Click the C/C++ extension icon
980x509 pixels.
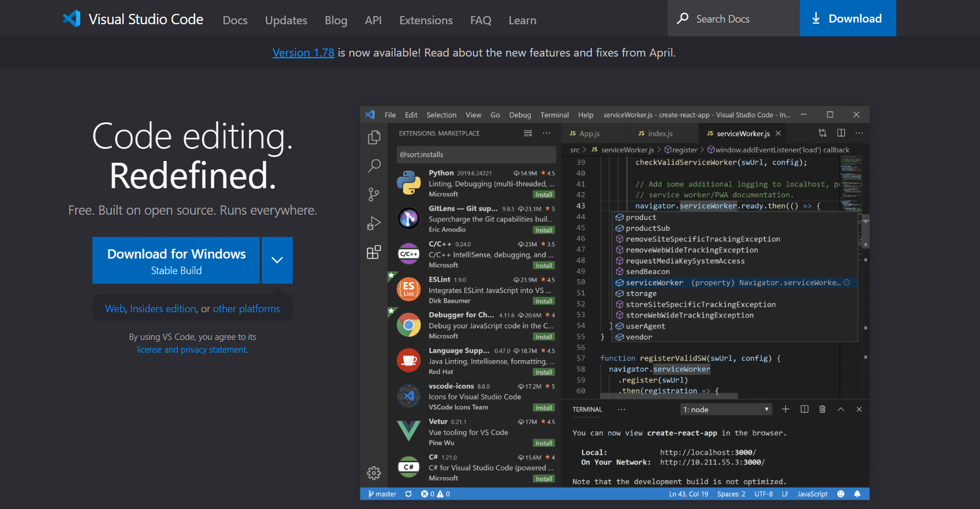pos(409,254)
